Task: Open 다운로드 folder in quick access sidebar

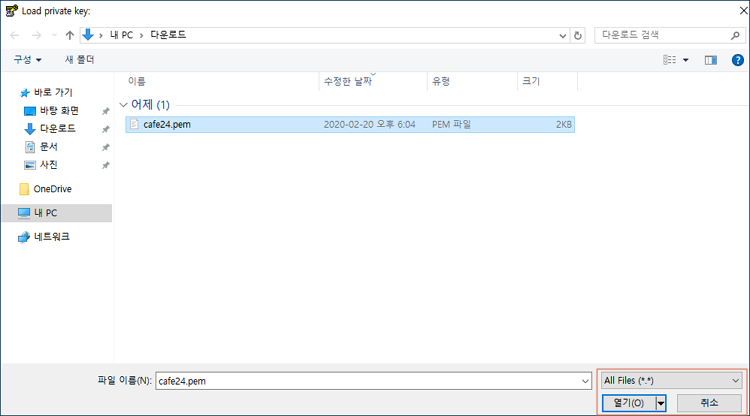Action: click(x=57, y=128)
